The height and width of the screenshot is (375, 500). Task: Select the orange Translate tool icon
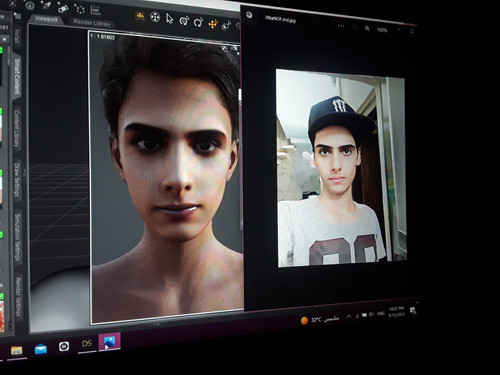point(213,24)
